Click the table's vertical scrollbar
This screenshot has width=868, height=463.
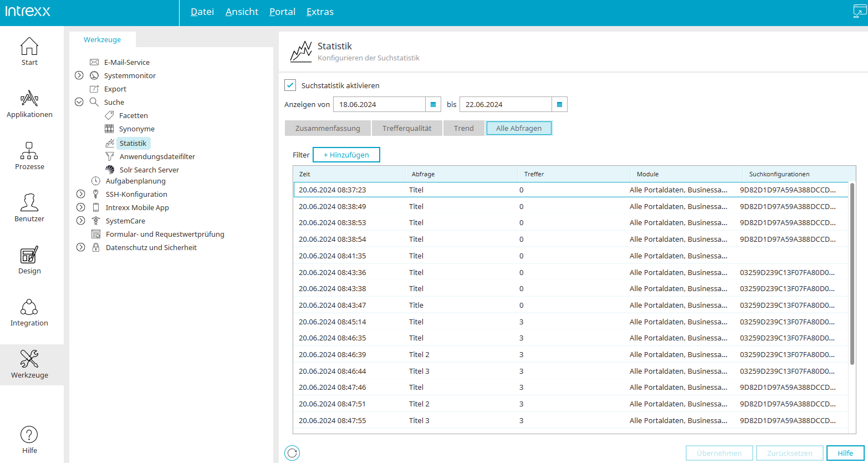(x=852, y=273)
